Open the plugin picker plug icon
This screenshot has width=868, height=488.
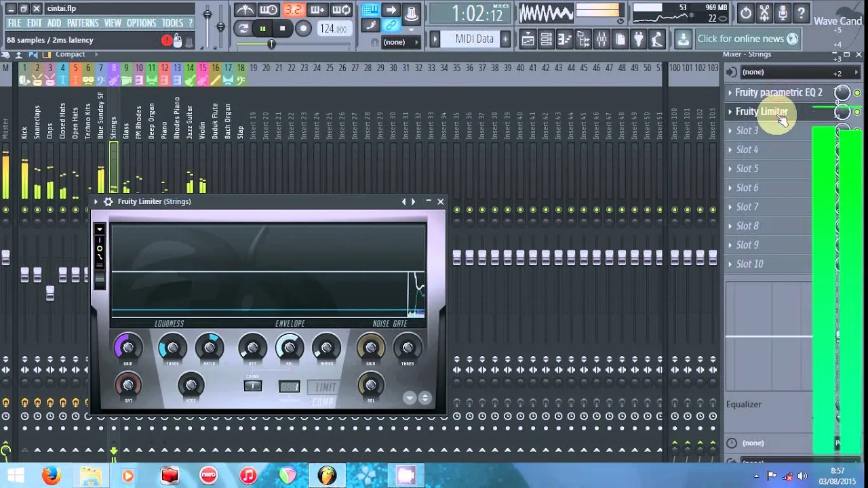[x=638, y=39]
